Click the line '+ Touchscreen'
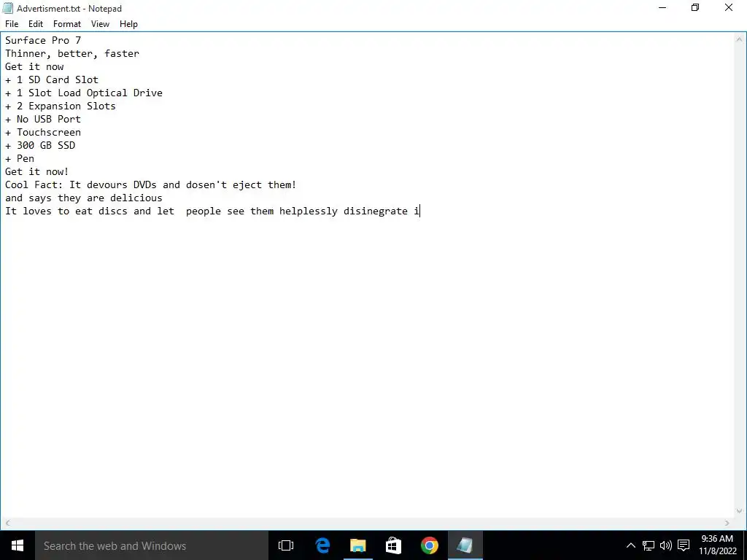 pyautogui.click(x=43, y=133)
